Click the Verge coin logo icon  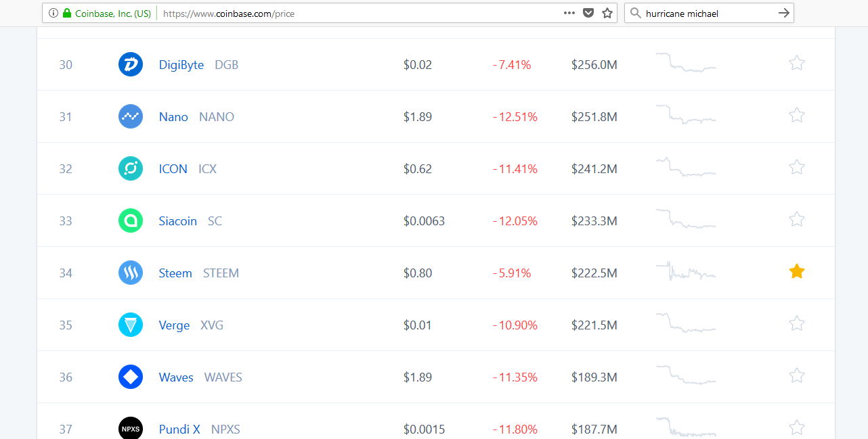131,325
